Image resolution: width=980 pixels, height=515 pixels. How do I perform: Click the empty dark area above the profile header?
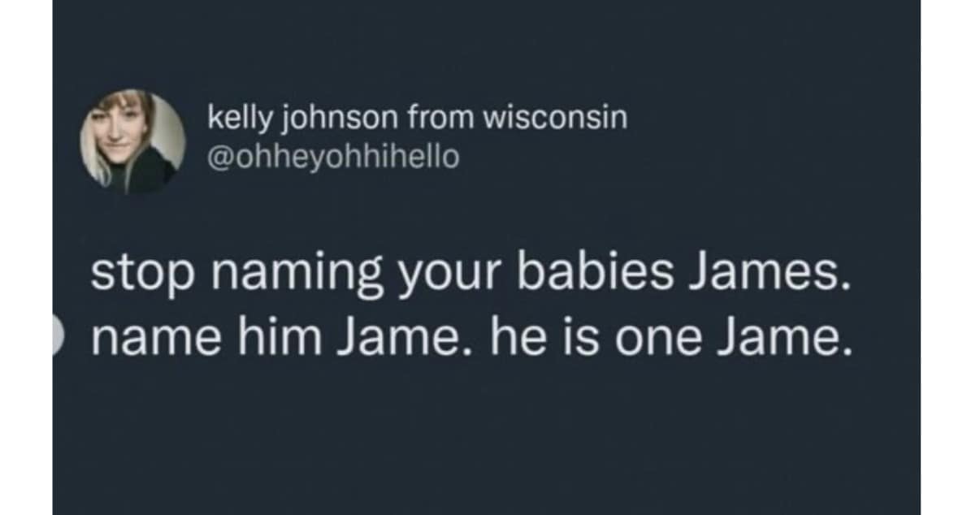488,41
